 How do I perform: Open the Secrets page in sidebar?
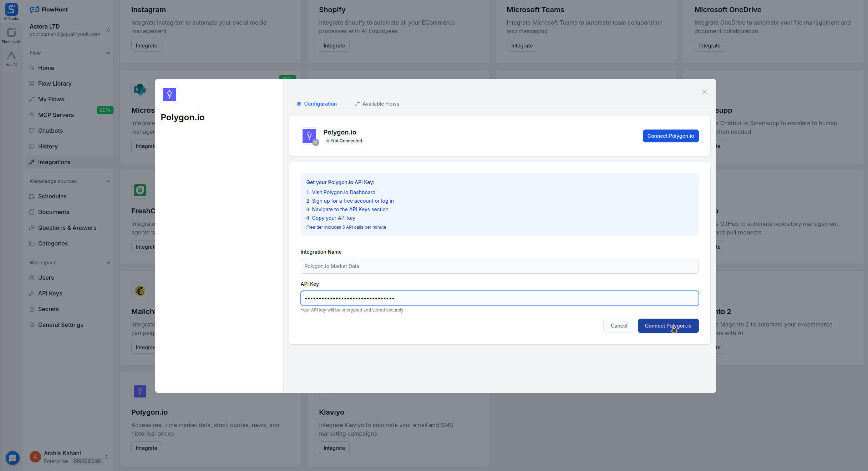point(48,309)
